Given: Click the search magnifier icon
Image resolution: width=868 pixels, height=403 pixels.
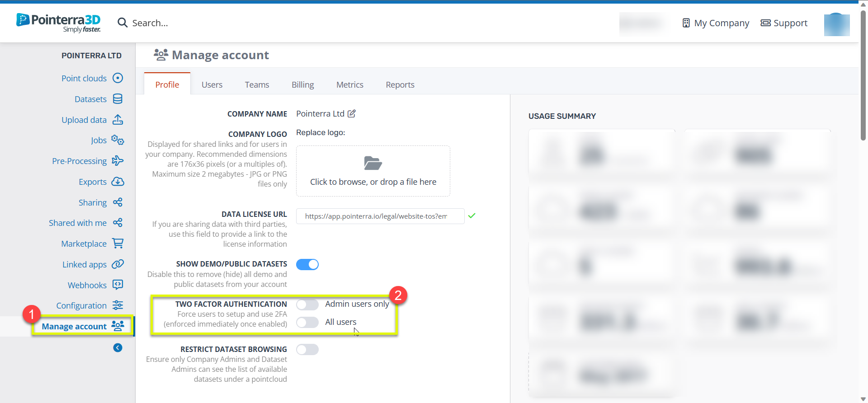Looking at the screenshot, I should 122,23.
